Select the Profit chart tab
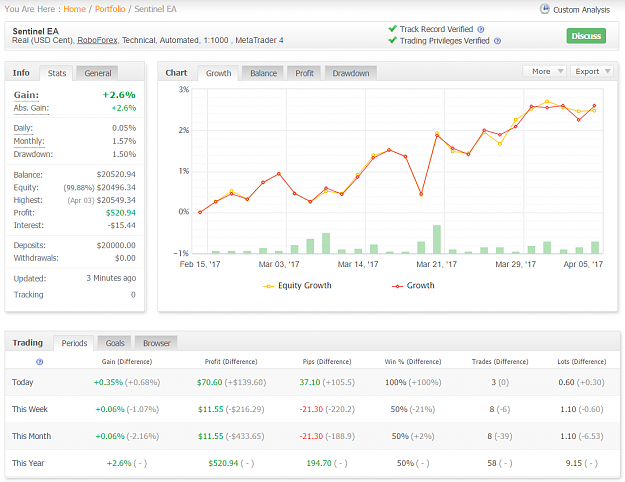The image size is (625, 482). [304, 73]
